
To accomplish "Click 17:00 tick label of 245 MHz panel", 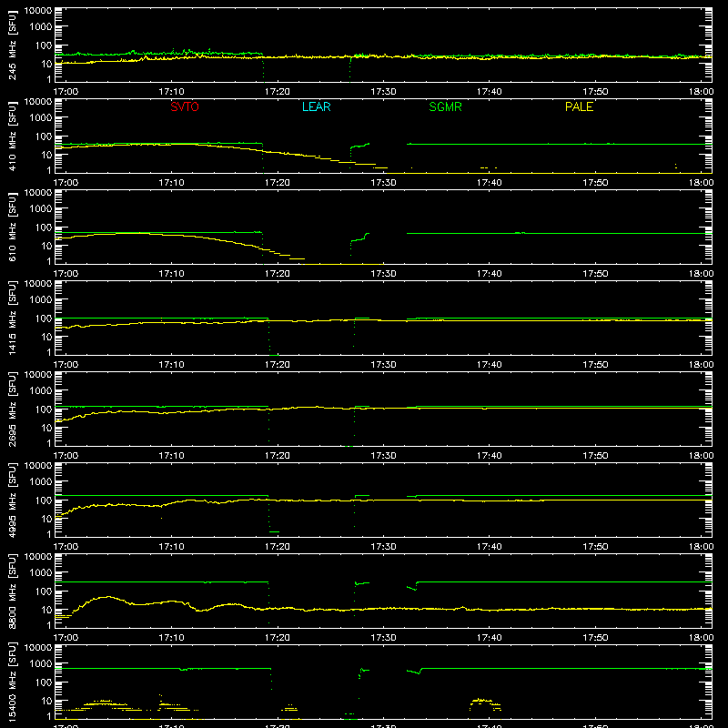I will [x=66, y=92].
